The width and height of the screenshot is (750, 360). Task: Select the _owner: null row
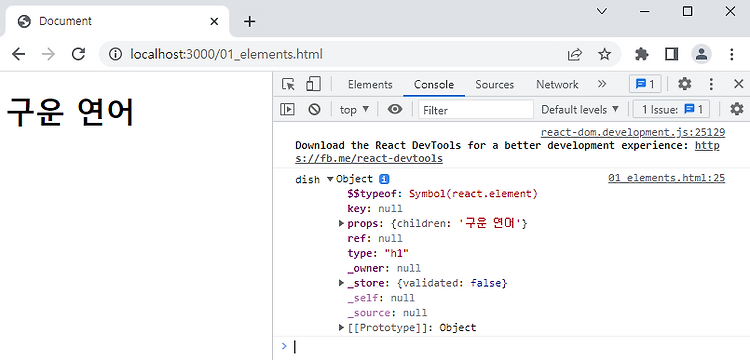384,268
